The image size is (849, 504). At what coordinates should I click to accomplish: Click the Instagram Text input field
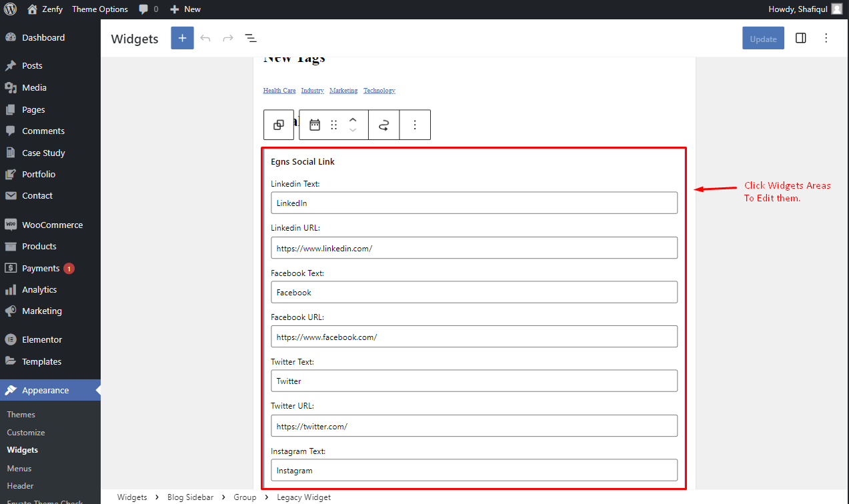tap(474, 470)
